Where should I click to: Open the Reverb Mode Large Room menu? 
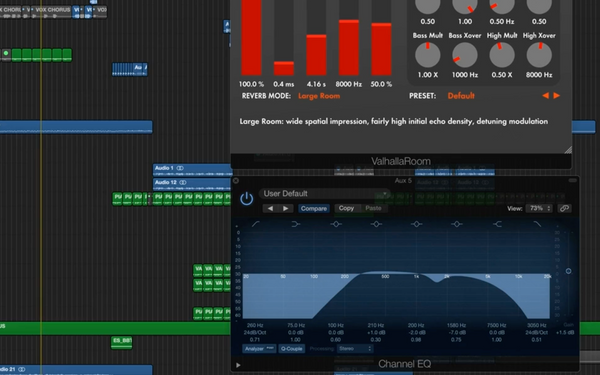[319, 96]
